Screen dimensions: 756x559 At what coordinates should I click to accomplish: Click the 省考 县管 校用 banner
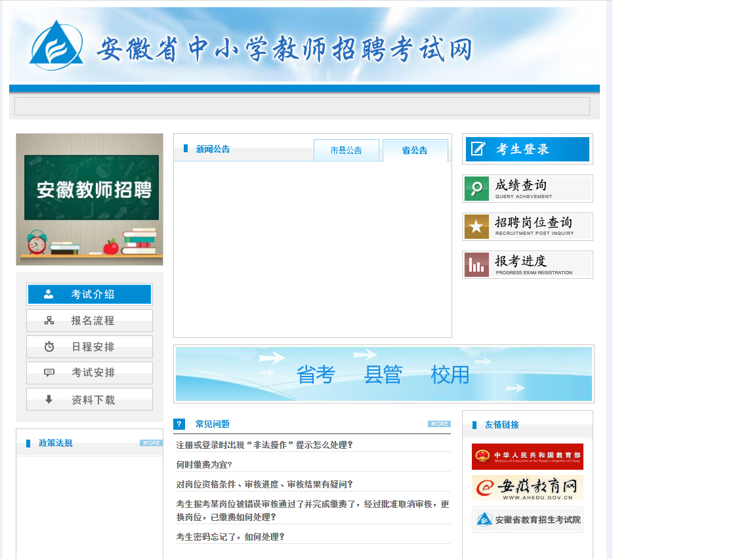(x=383, y=374)
